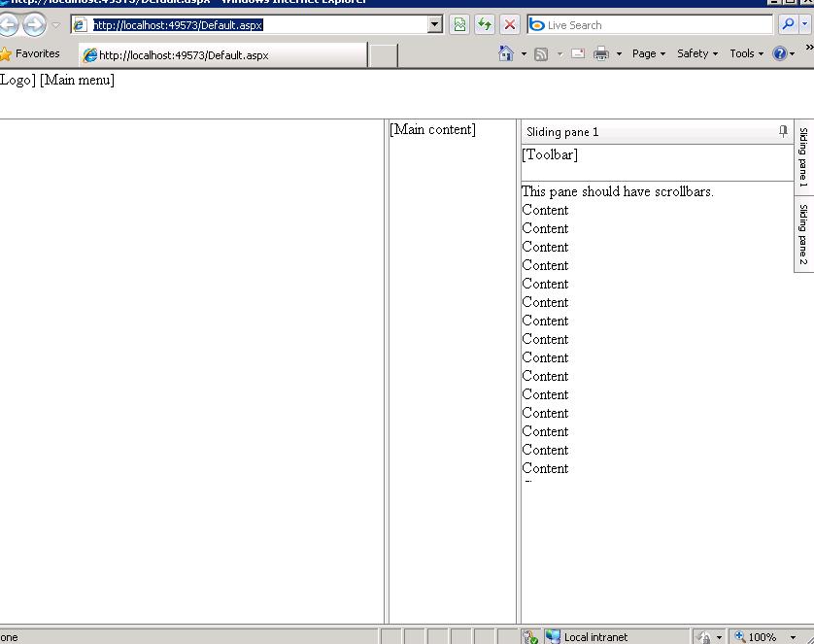Click the [Toolbar] placeholder text
The image size is (814, 644).
coord(549,154)
